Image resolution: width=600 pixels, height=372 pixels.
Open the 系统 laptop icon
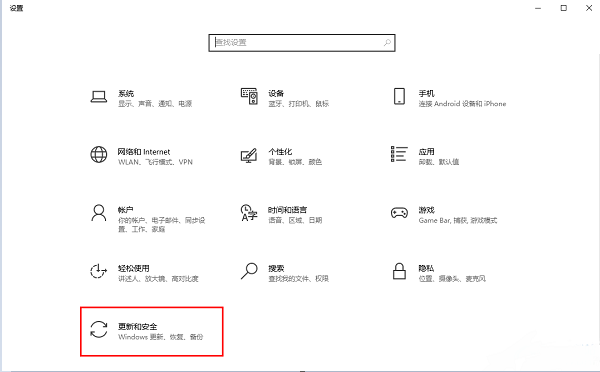(x=99, y=96)
